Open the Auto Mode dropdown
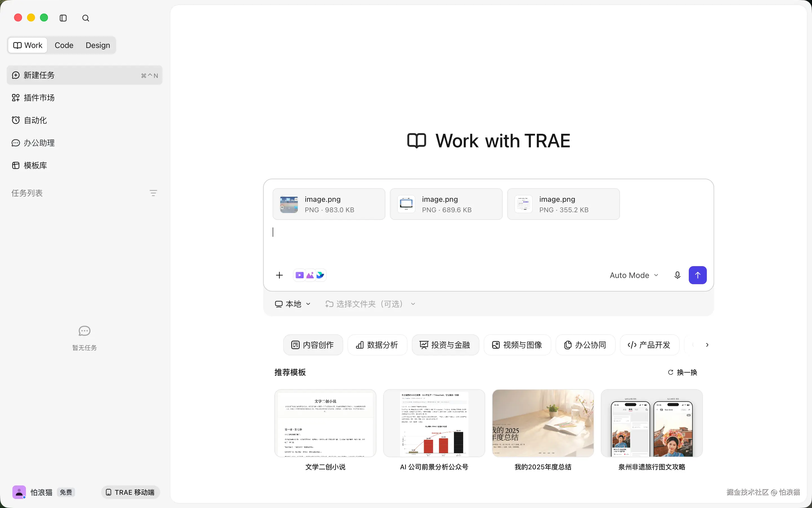The height and width of the screenshot is (508, 812). tap(634, 275)
